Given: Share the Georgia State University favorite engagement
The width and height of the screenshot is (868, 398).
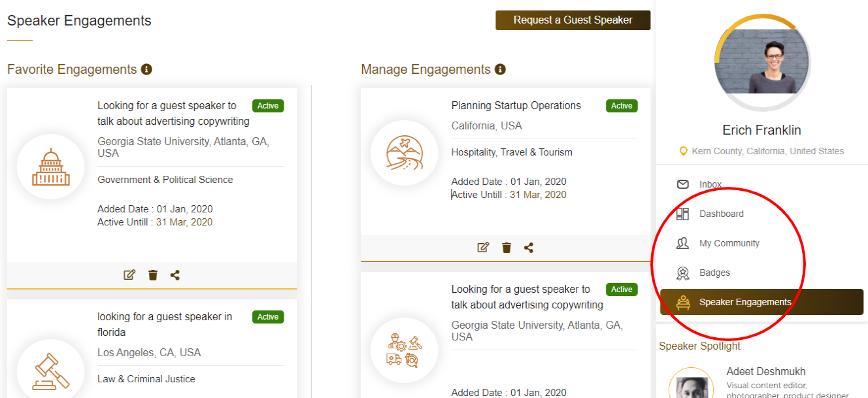Looking at the screenshot, I should click(x=175, y=275).
